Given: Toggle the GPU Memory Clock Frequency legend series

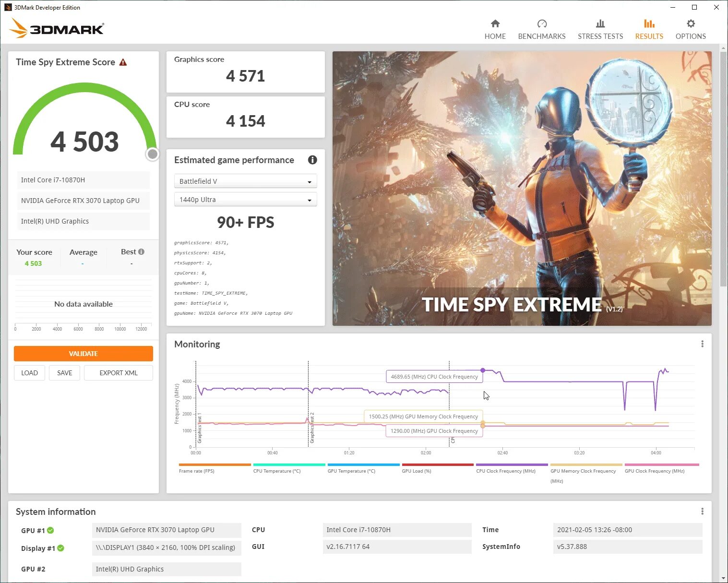Looking at the screenshot, I should tap(586, 473).
